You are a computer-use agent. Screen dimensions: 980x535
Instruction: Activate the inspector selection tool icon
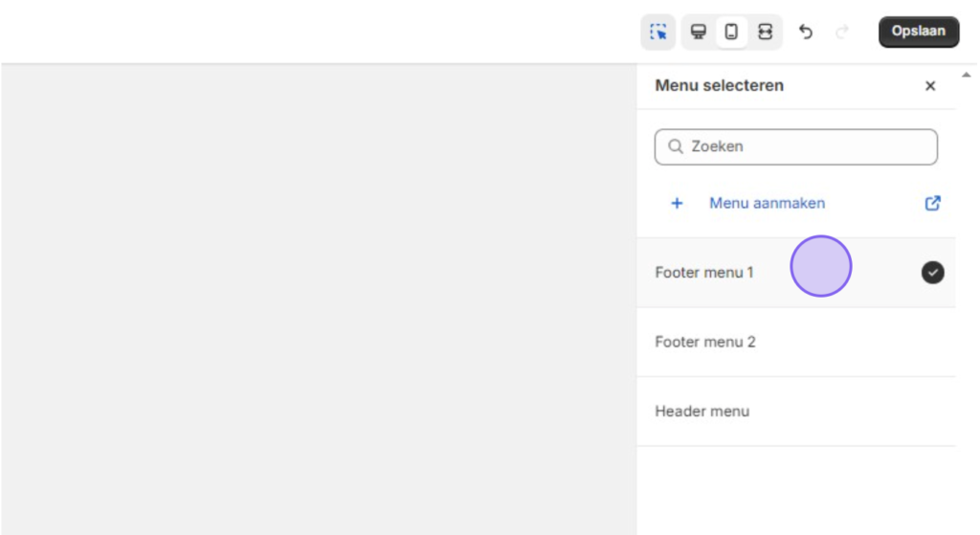coord(658,32)
